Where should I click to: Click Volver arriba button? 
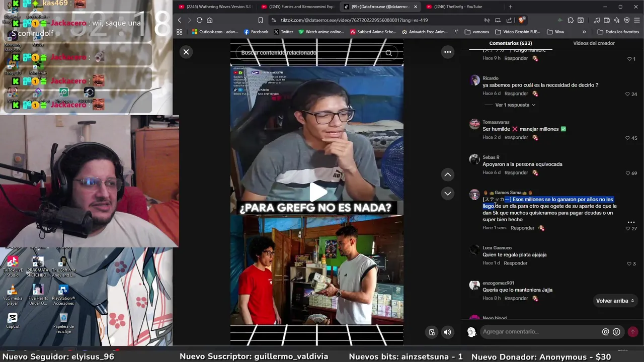615,301
